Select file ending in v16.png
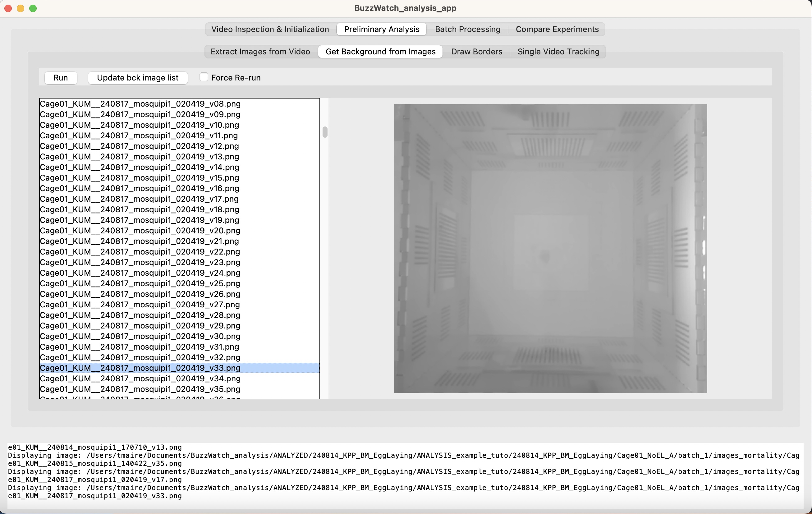 coord(179,188)
